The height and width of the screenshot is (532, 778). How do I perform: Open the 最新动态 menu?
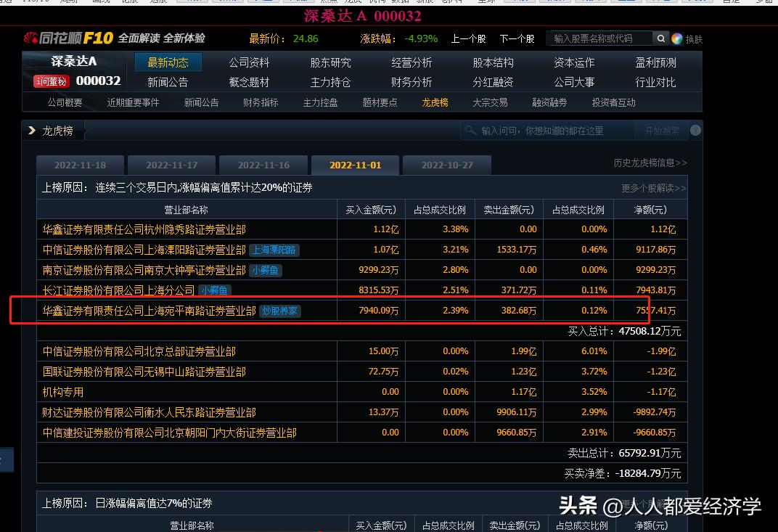point(168,62)
